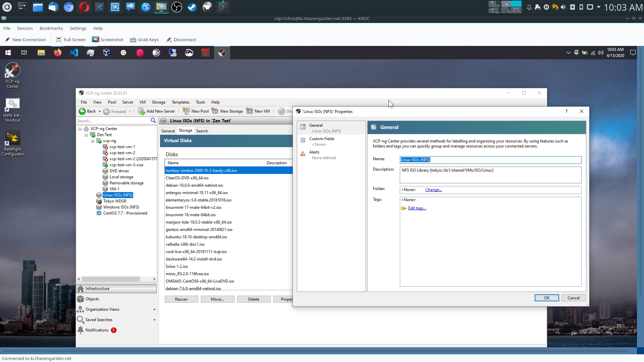Open Windows notification center icon
Viewport: 644px width, 362px height.
point(633,53)
